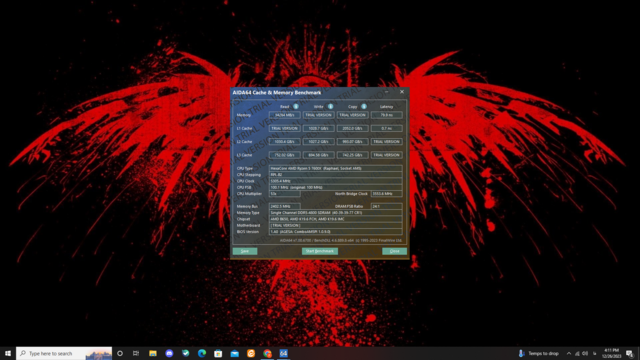Image resolution: width=640 pixels, height=360 pixels.
Task: Open the clock and date flyout
Action: click(x=611, y=353)
